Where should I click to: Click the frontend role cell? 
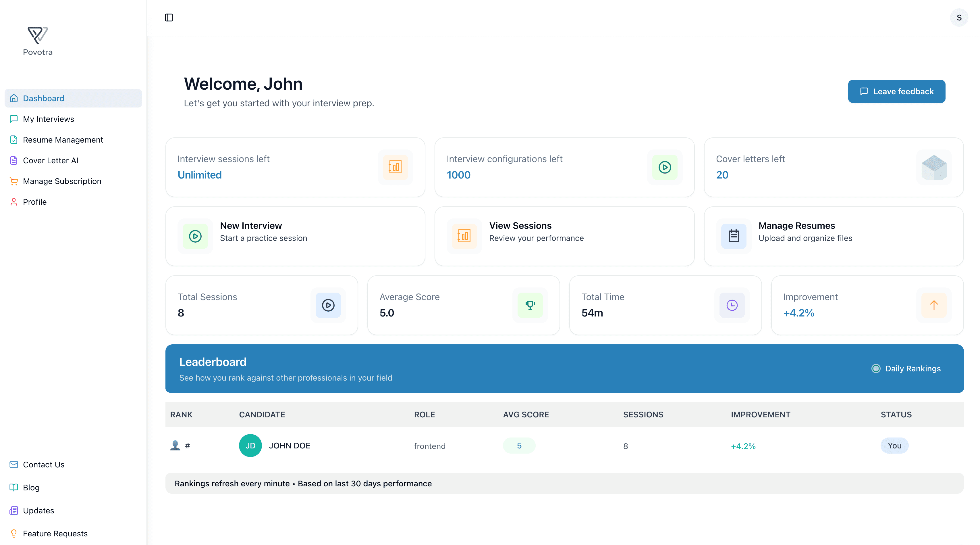[x=429, y=446]
